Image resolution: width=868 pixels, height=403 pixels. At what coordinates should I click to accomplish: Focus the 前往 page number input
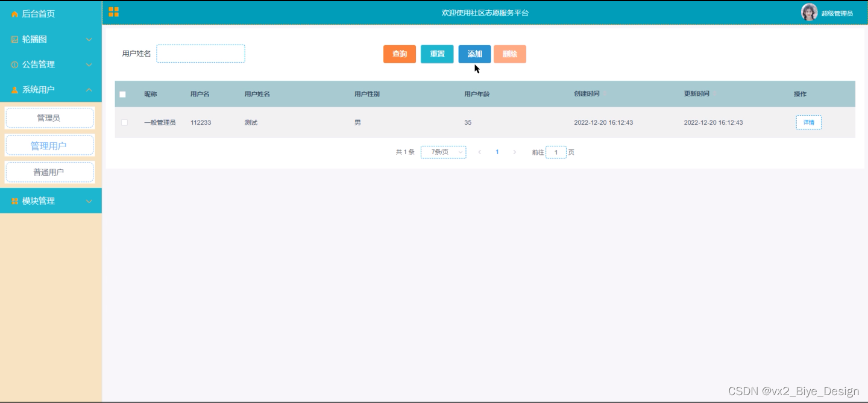pyautogui.click(x=556, y=152)
